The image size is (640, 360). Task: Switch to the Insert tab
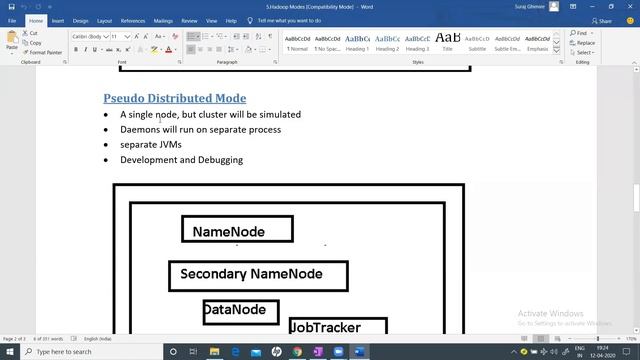(x=58, y=21)
